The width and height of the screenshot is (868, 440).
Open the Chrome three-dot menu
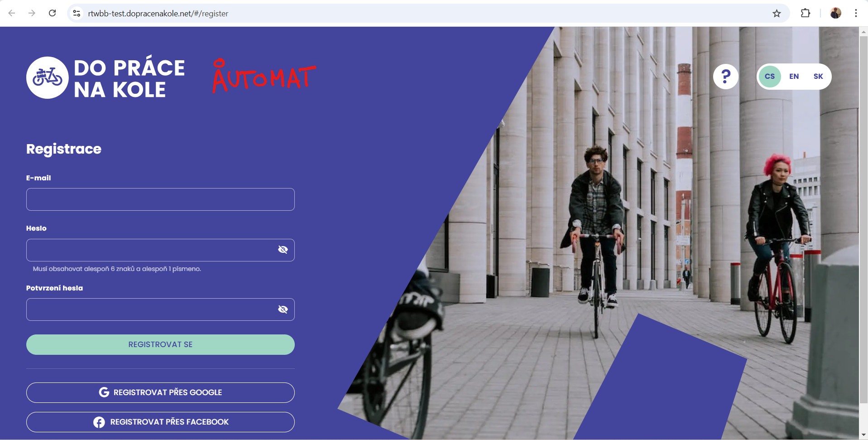[x=855, y=13]
